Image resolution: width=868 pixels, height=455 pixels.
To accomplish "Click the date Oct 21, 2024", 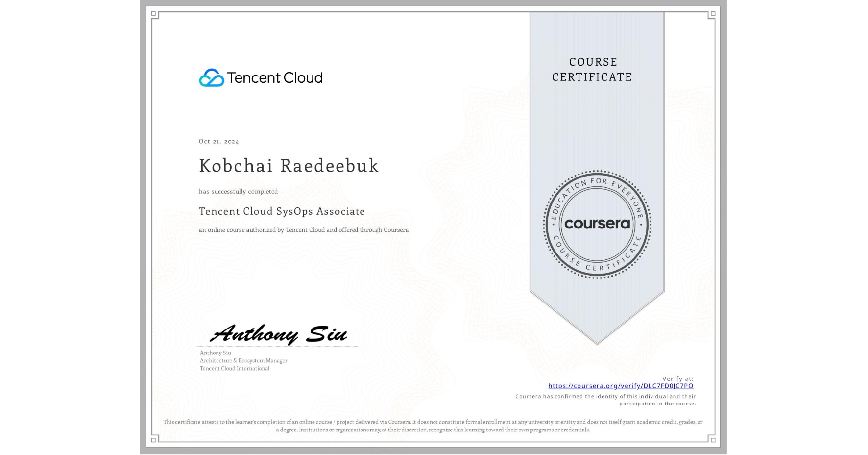I will pyautogui.click(x=219, y=141).
